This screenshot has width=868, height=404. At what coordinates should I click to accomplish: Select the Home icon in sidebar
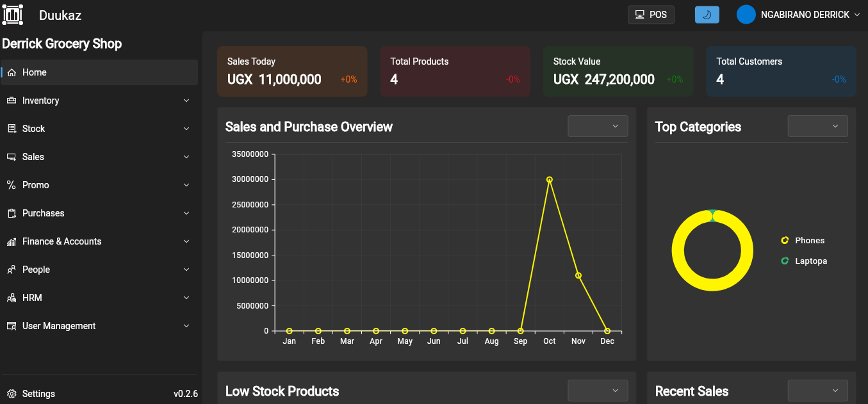tap(11, 72)
